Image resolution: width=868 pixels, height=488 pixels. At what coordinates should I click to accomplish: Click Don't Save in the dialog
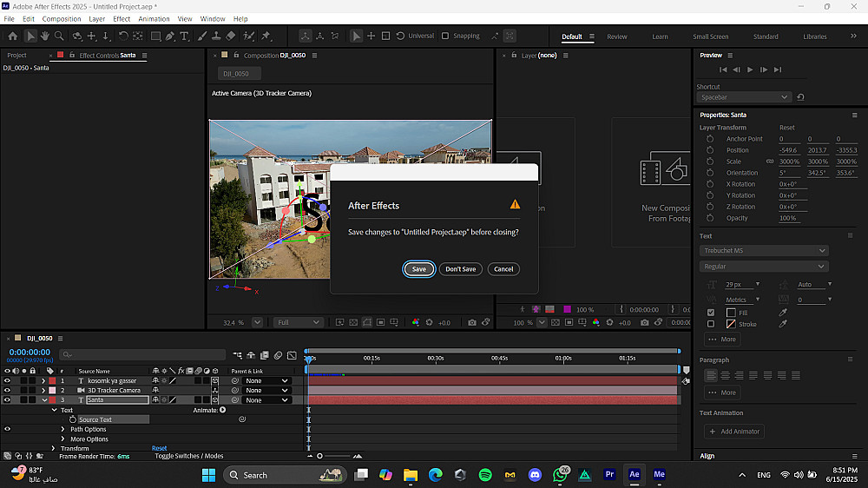460,269
